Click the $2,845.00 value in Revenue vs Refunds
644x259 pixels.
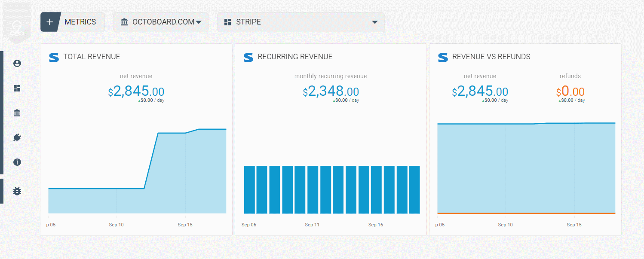(x=480, y=91)
